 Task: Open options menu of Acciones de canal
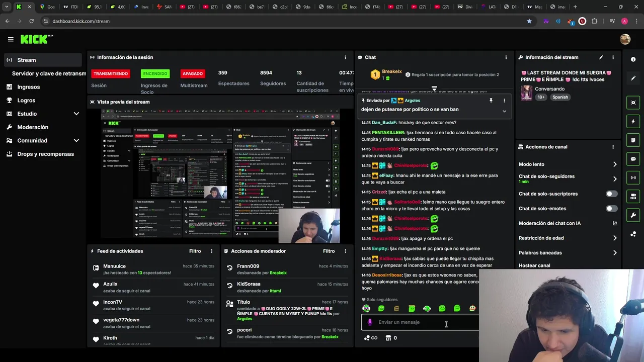[613, 147]
